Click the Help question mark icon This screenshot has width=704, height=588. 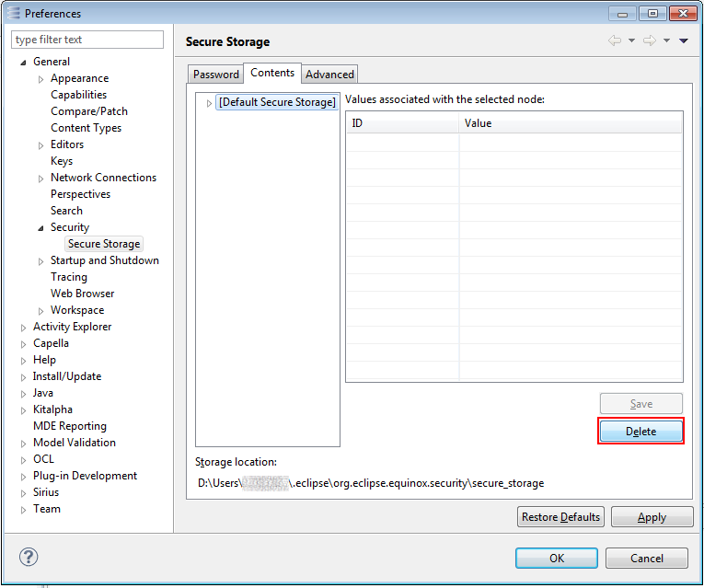point(29,558)
